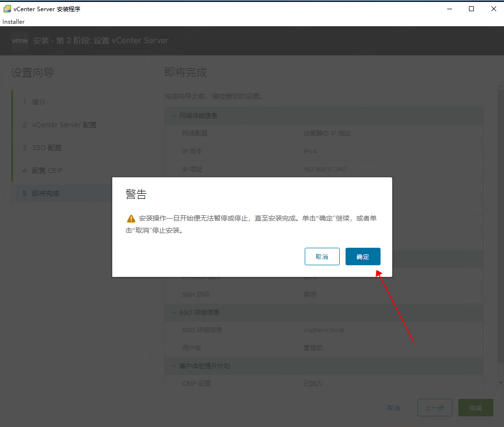Click the green 完成 button
This screenshot has height=427, width=504.
pyautogui.click(x=476, y=408)
